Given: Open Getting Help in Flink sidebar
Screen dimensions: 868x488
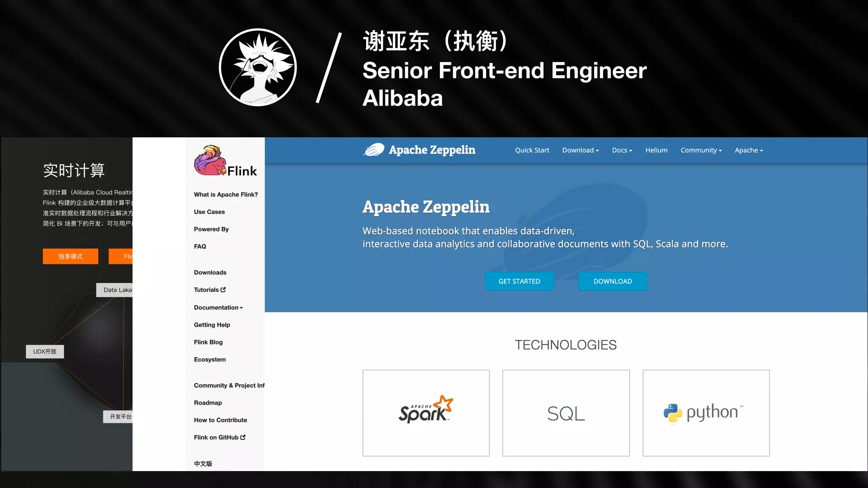Looking at the screenshot, I should point(212,325).
